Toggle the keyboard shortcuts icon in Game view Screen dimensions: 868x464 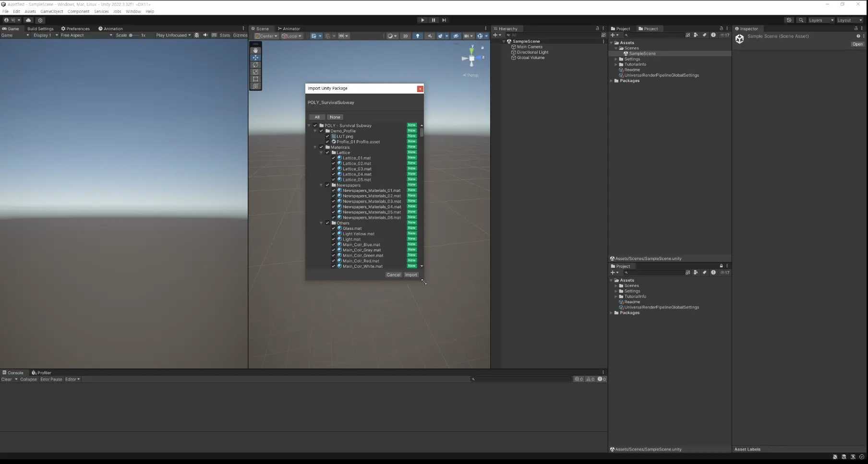(214, 35)
